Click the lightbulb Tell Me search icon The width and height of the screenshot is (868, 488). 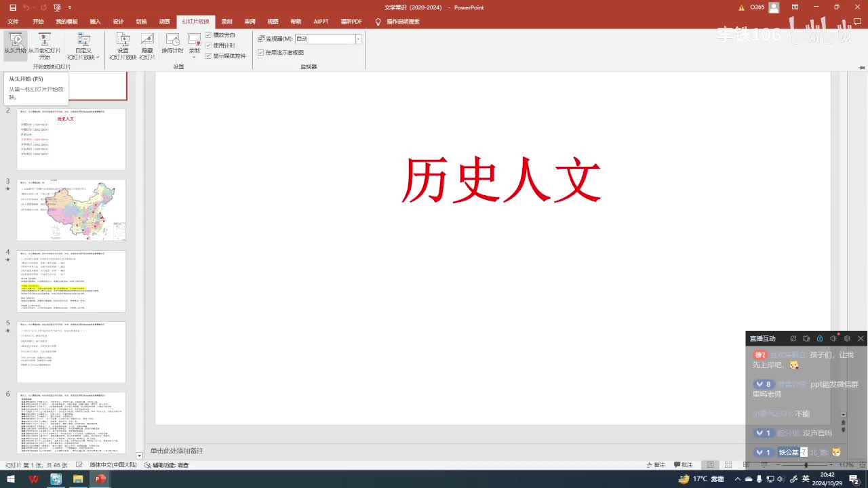pyautogui.click(x=378, y=22)
